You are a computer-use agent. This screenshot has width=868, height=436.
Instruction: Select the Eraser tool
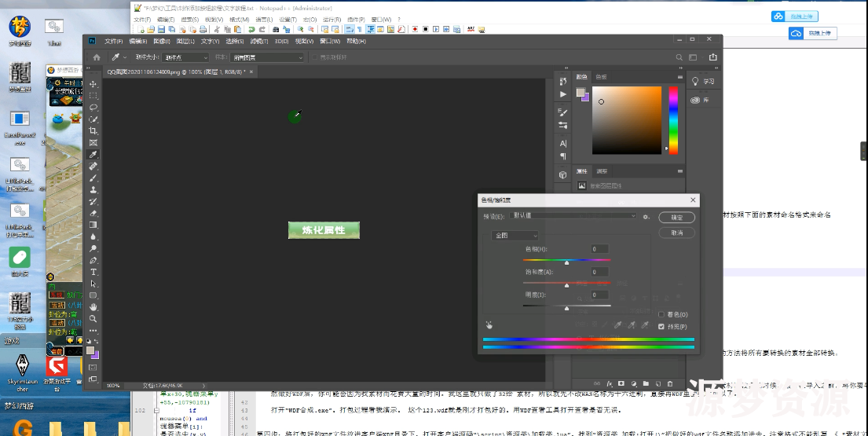[x=93, y=213]
